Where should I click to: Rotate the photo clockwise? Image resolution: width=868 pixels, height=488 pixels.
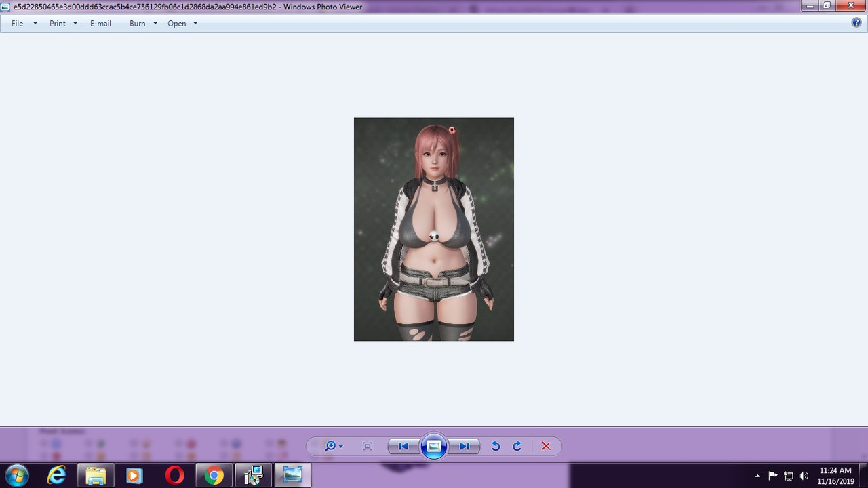517,446
